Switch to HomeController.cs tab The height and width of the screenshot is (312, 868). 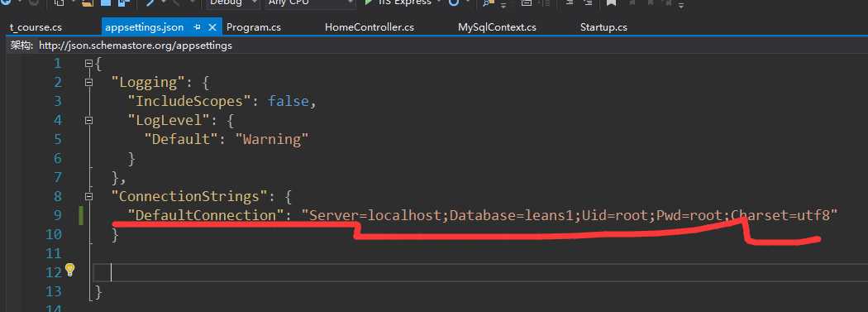coord(370,27)
